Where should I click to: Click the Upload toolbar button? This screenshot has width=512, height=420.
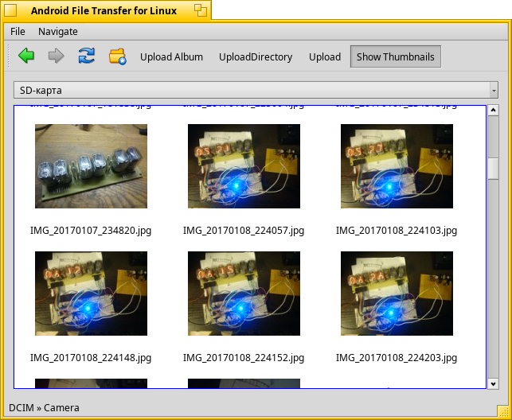[325, 56]
